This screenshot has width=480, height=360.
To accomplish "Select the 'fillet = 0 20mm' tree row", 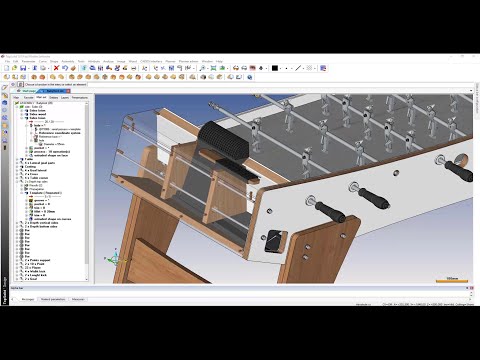I will [44, 211].
